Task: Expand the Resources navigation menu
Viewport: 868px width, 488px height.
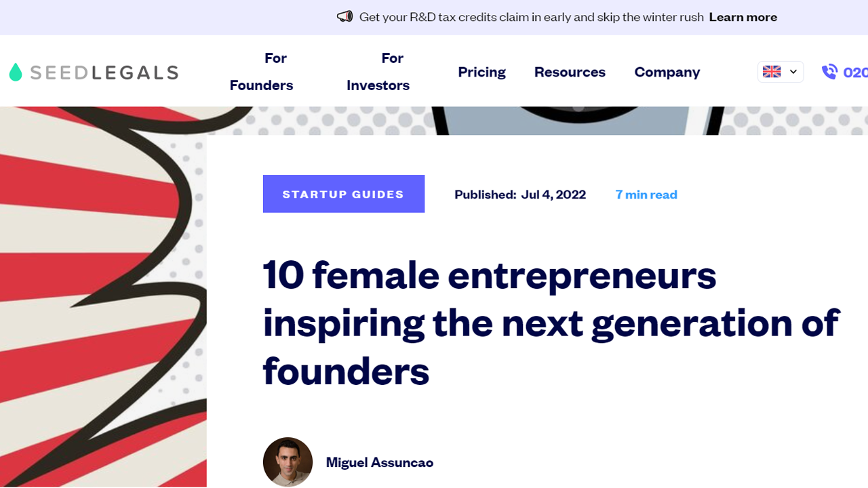Action: (570, 72)
